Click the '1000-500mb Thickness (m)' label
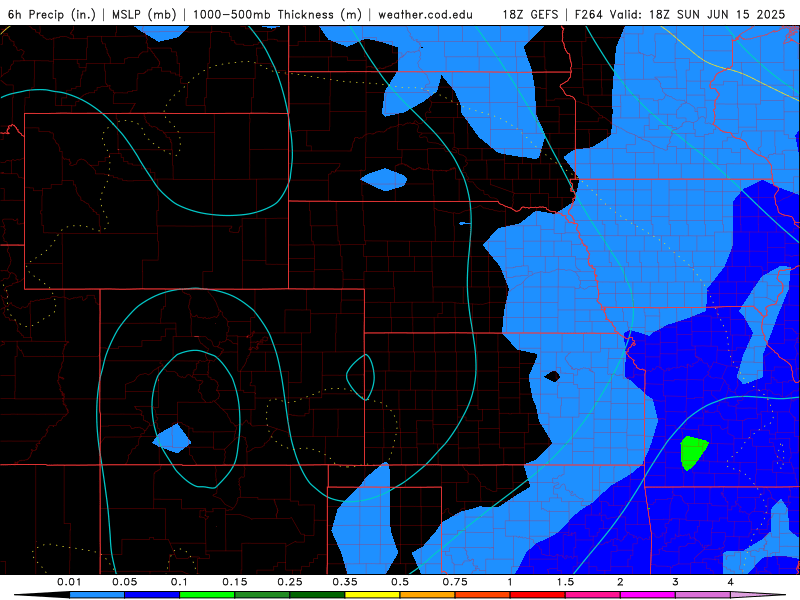Viewport: 800px width, 600px height. coord(277,14)
